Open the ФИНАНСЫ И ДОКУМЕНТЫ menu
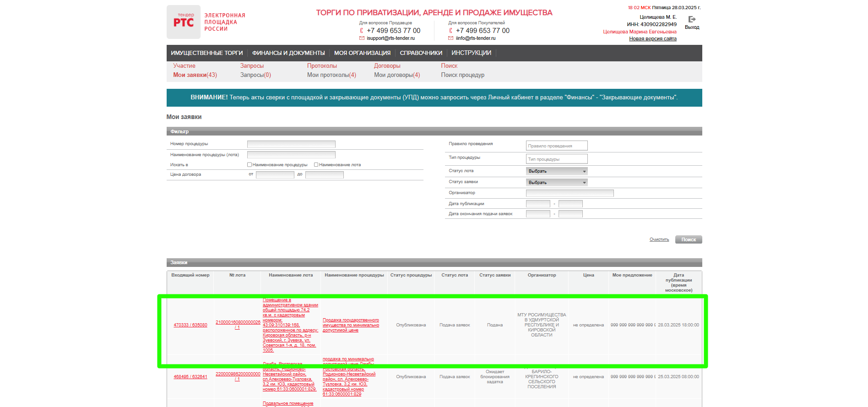This screenshot has width=868, height=407. pos(288,53)
